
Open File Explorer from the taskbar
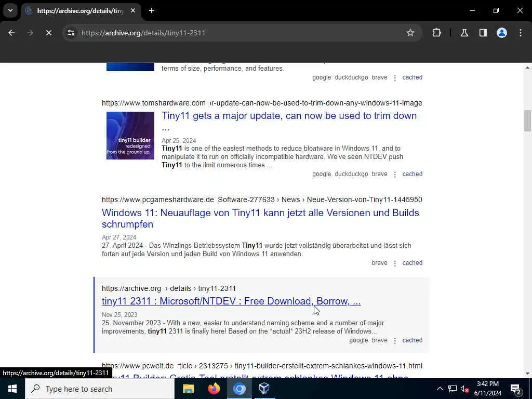coord(188,389)
